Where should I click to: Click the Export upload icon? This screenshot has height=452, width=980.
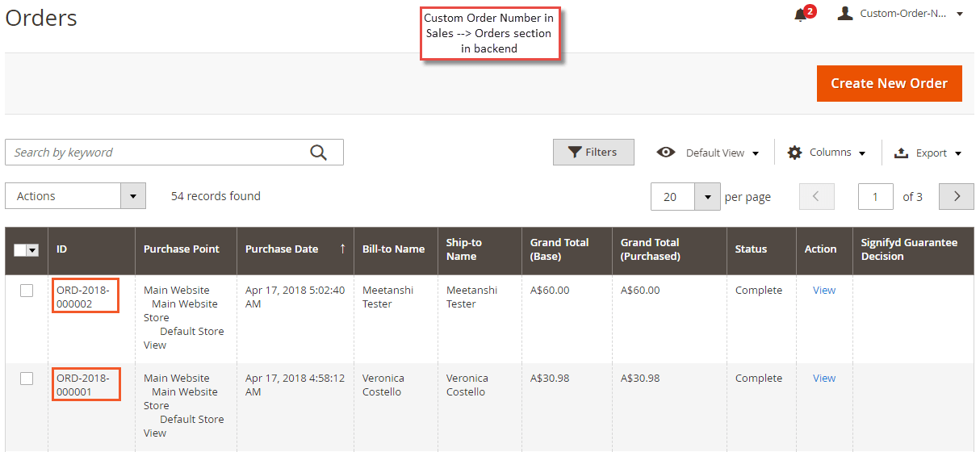point(901,153)
